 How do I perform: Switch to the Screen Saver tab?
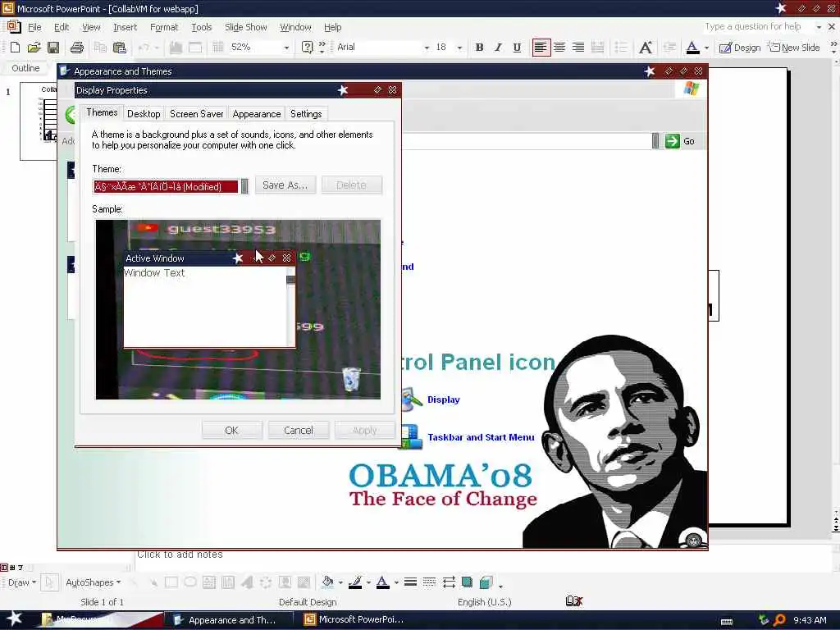click(x=197, y=114)
